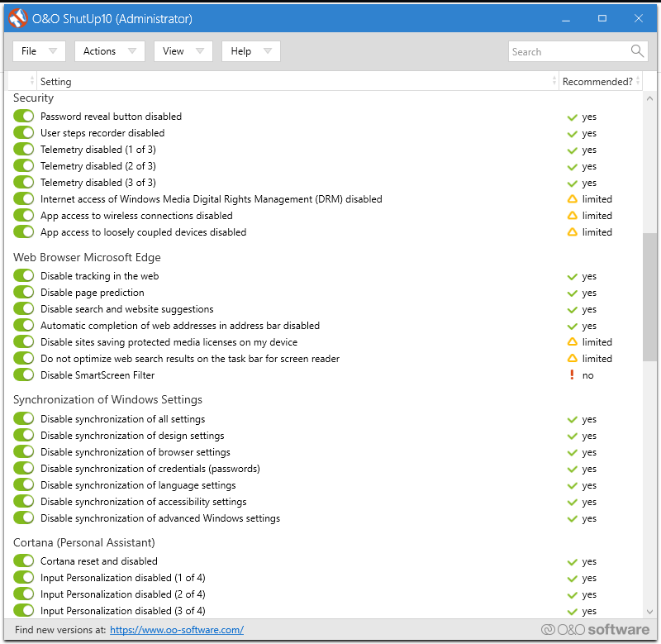Click green check for Telemetry disabled (2 of 3)

click(x=572, y=167)
